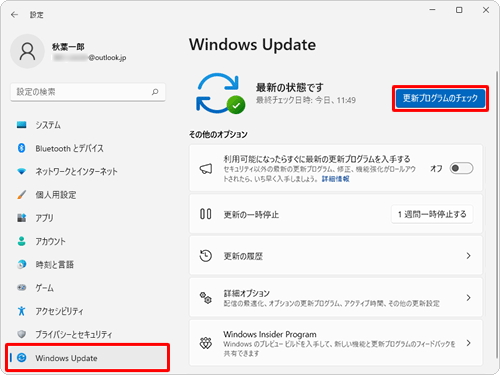Click the megaphone icon for latest updates
500x375 pixels.
click(206, 169)
